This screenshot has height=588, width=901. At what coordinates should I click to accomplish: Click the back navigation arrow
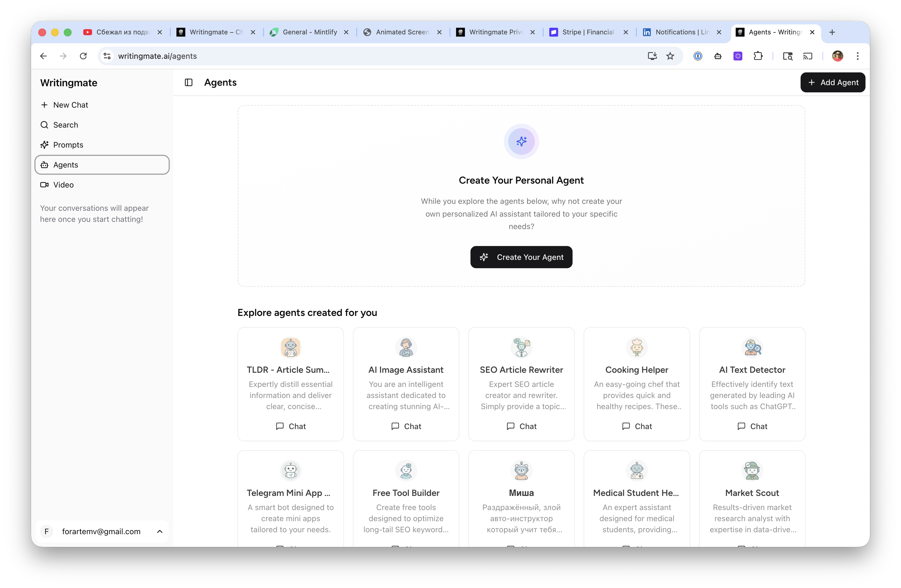43,56
